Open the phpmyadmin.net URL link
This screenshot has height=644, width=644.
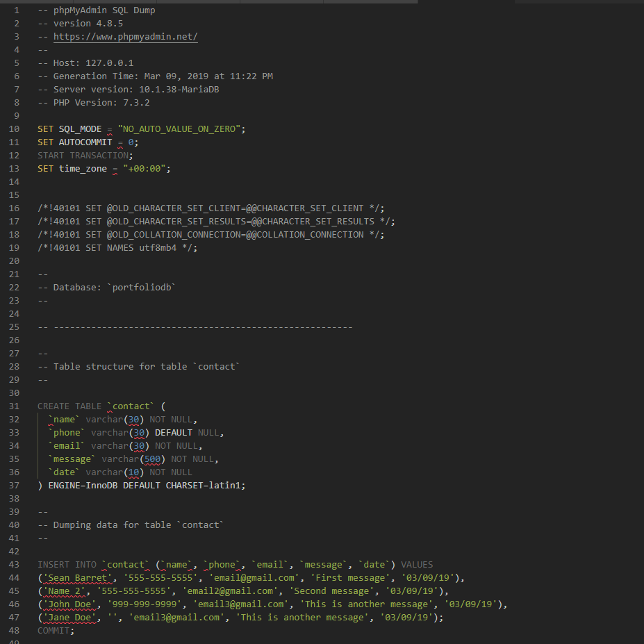point(125,37)
